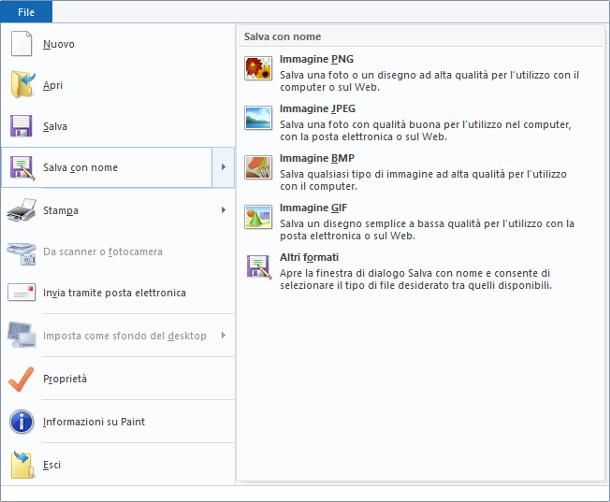Click the Salva con nome floppy-and-pencil icon
Image resolution: width=610 pixels, height=502 pixels.
coord(22,168)
